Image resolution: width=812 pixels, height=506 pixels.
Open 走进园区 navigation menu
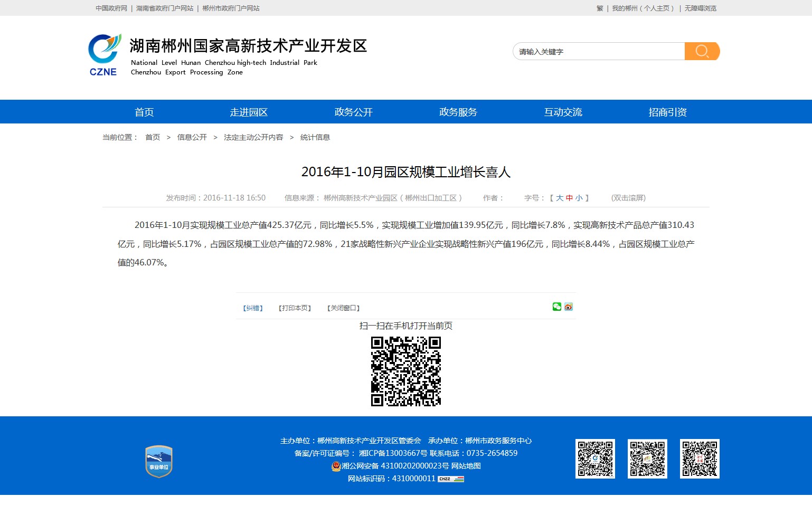pos(249,112)
